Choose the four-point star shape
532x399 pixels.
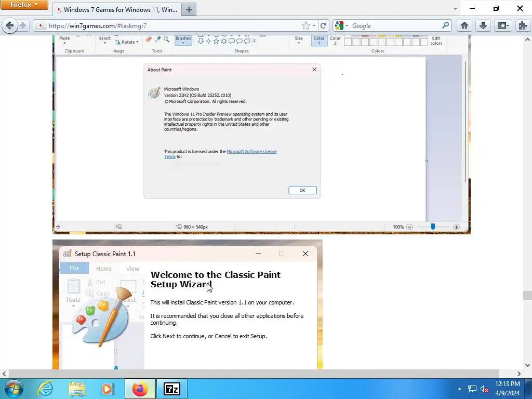[208, 41]
